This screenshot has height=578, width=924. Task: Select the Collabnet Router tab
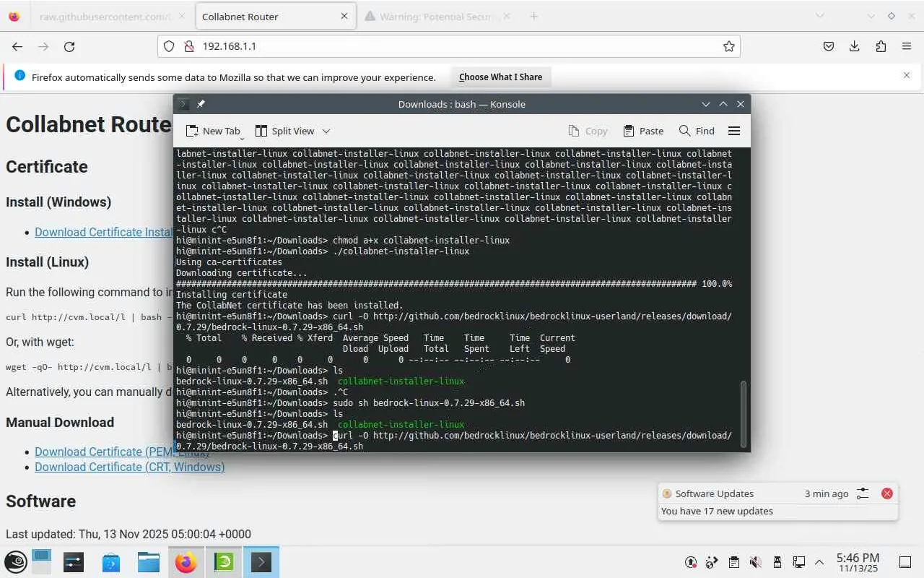click(x=275, y=16)
